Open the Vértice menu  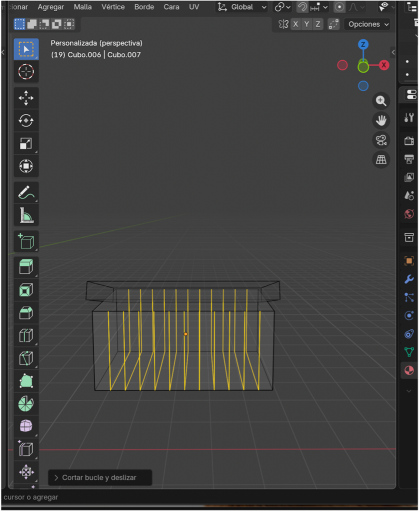click(113, 7)
